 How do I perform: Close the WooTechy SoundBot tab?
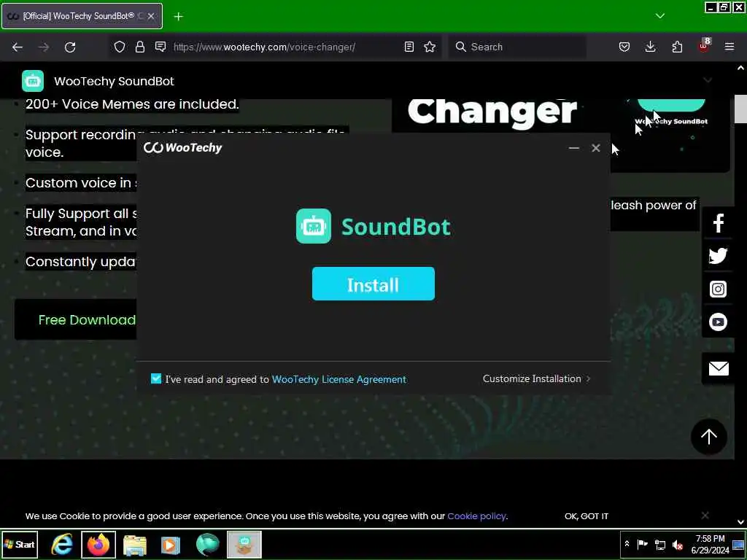point(151,16)
